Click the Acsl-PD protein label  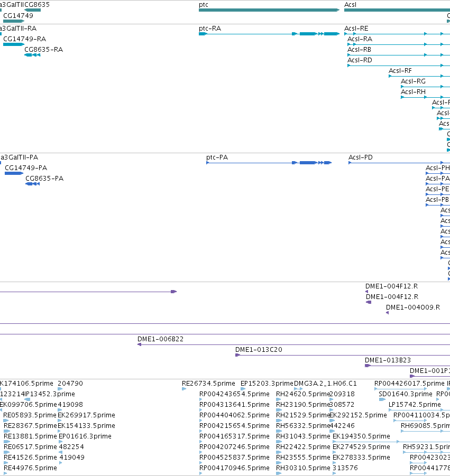360,157
